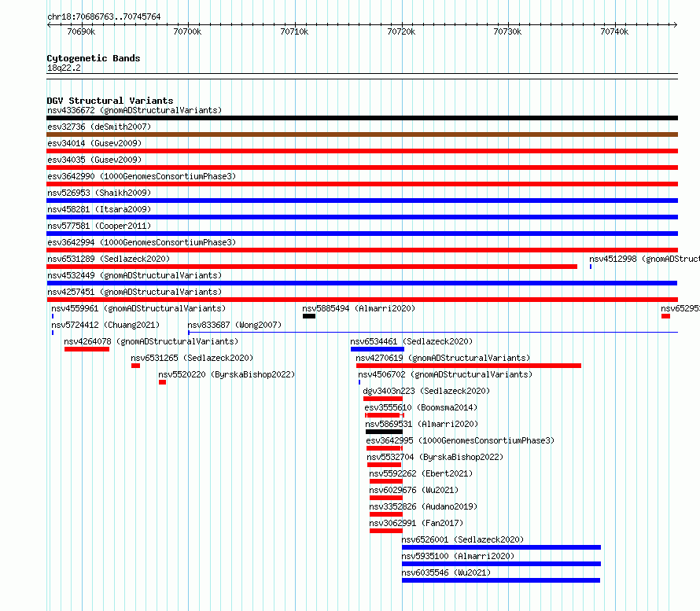Viewport: 700px width, 611px height.
Task: Select the esv32736 deSmith2007 brown bar
Action: coord(362,134)
